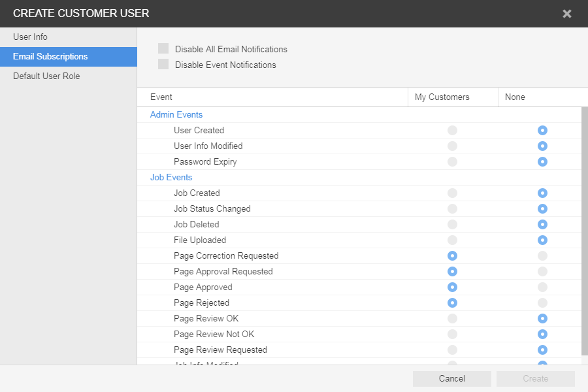Check Disable Event Notifications box
This screenshot has height=392, width=588.
pyautogui.click(x=163, y=65)
